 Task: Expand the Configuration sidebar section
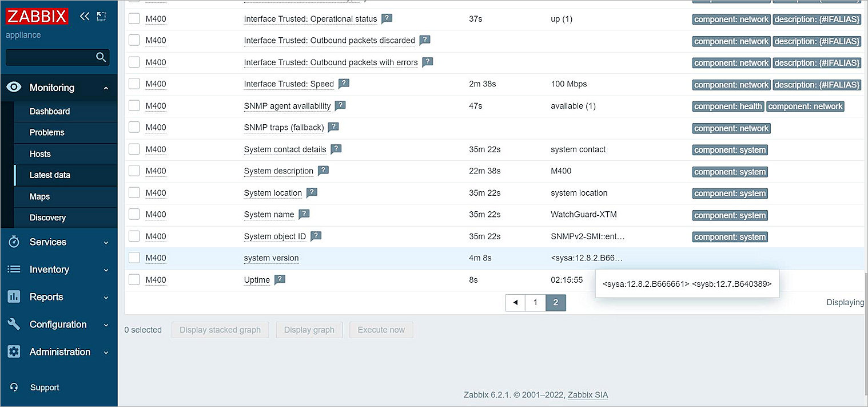[58, 325]
